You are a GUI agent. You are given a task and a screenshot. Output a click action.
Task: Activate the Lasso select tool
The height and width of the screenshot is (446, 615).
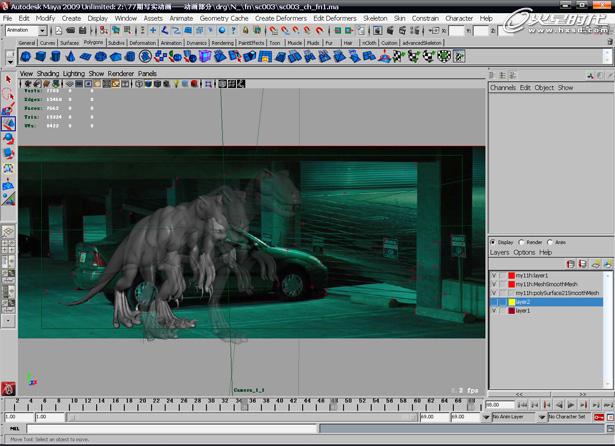tap(8, 94)
